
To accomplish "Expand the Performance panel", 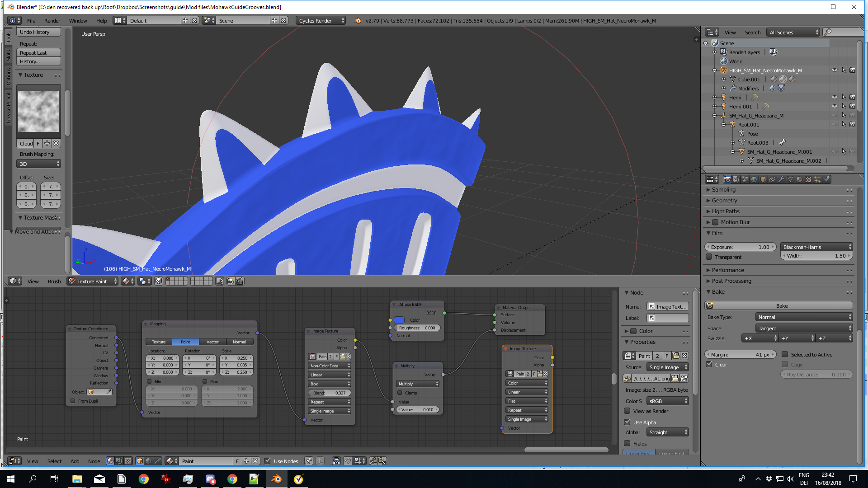I will pos(727,270).
